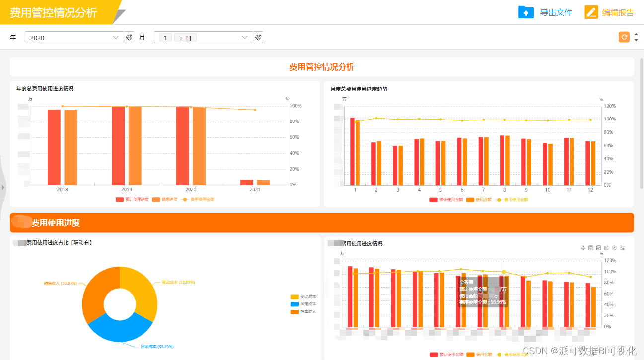Click the '1' month tag

tap(165, 38)
